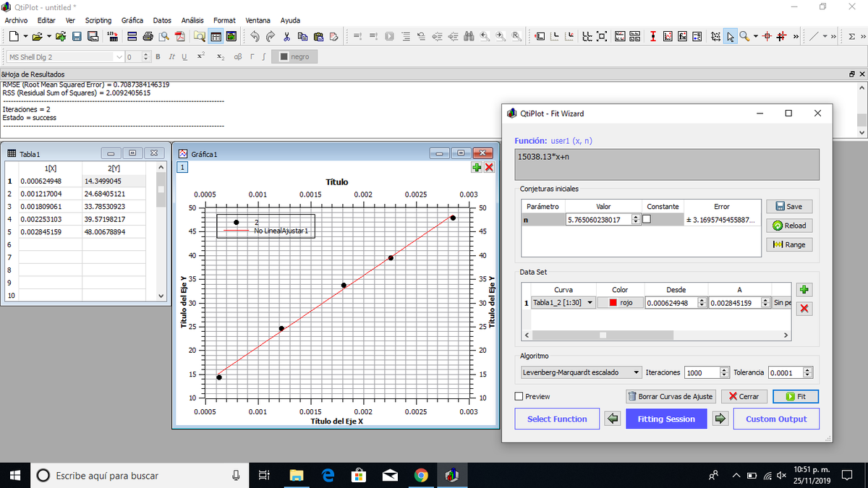Screen dimensions: 868x488
Task: Add a function with the fx icon
Action: click(682, 36)
